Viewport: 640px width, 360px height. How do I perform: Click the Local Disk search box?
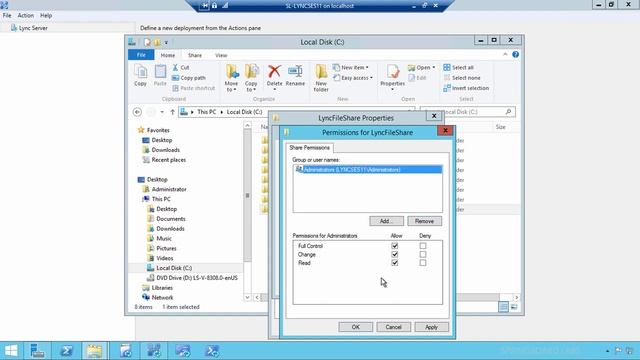click(468, 112)
